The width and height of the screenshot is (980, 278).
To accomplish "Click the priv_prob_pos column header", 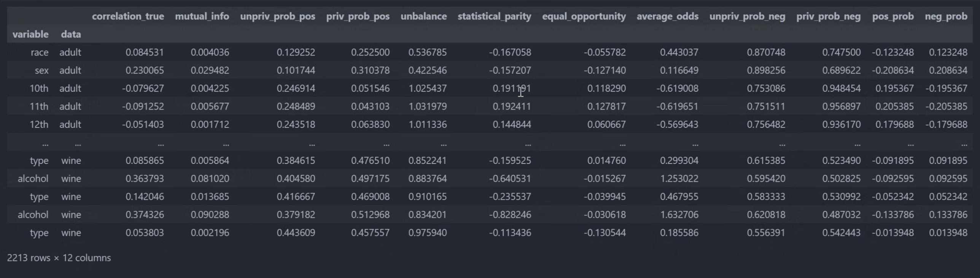I will 358,16.
